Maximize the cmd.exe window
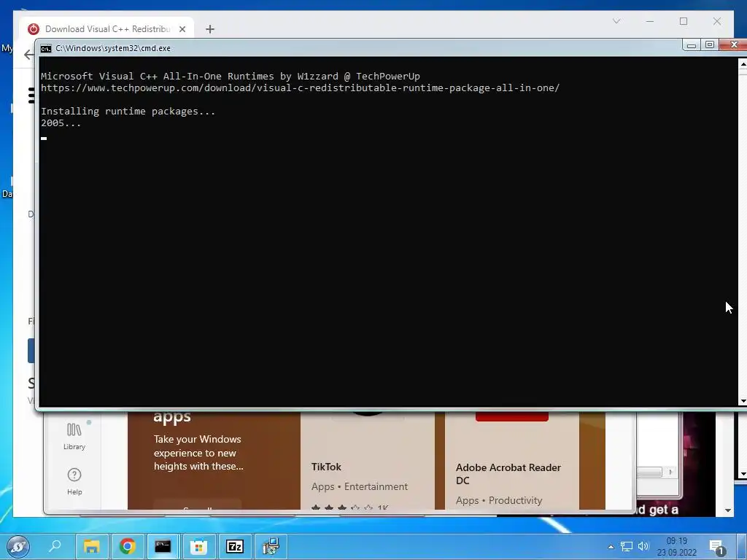 click(x=709, y=44)
